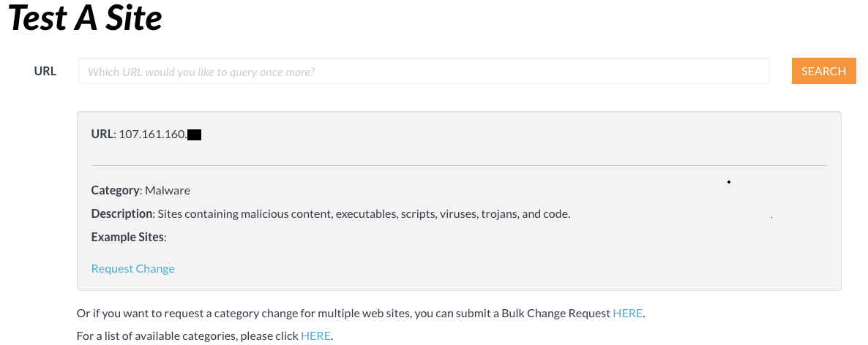Click the small black dot in results panel

pyautogui.click(x=729, y=181)
